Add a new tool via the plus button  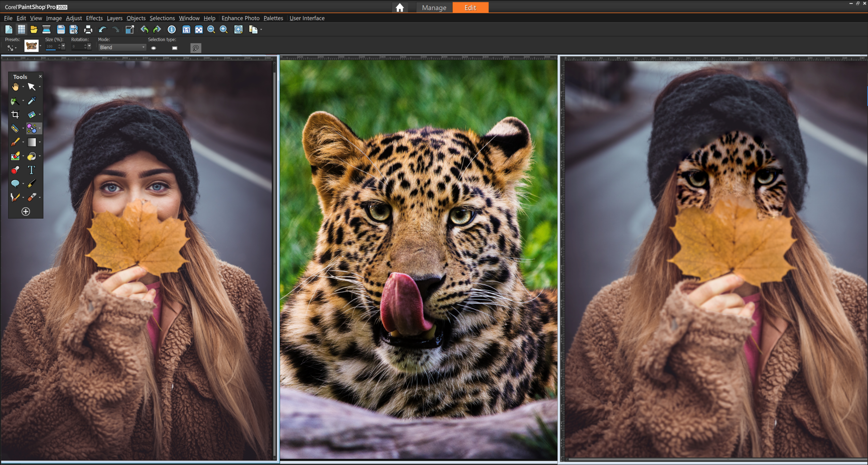coord(26,211)
